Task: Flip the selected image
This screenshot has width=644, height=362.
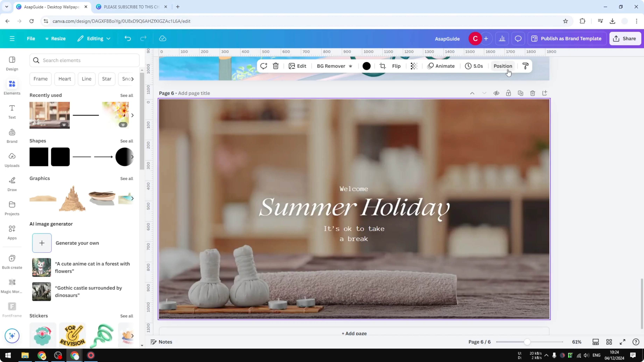Action: (396, 66)
